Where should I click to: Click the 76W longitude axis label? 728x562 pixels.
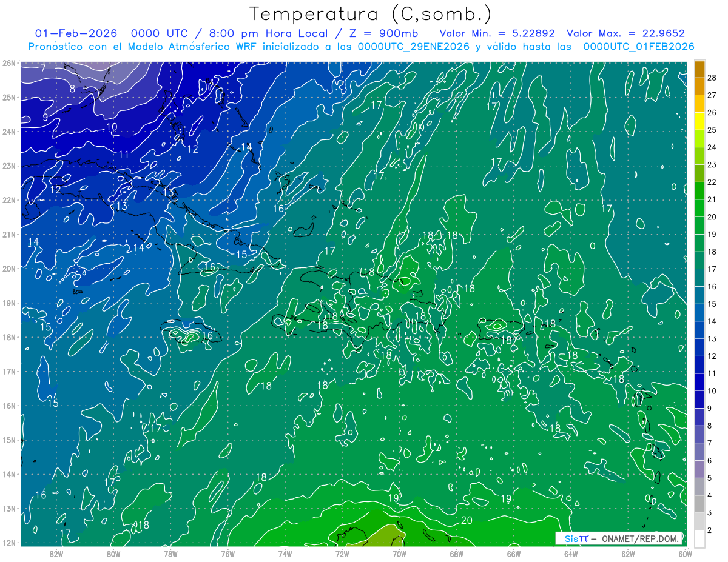coord(228,554)
